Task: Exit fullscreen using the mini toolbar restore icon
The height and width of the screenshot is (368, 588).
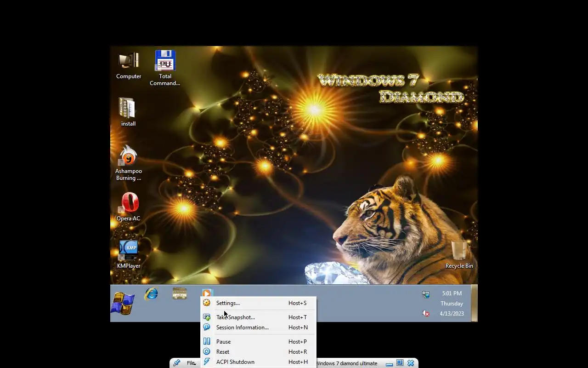Action: tap(400, 363)
